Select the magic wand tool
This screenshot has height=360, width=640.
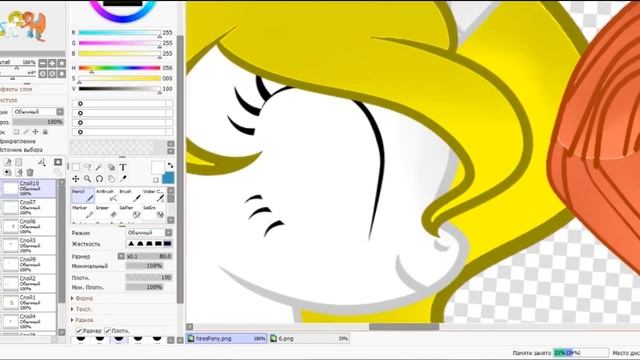[99, 167]
